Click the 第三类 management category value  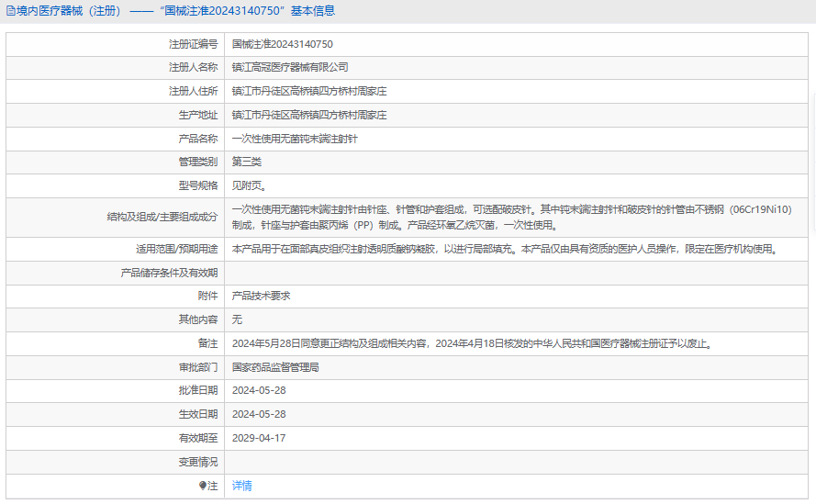tap(247, 162)
